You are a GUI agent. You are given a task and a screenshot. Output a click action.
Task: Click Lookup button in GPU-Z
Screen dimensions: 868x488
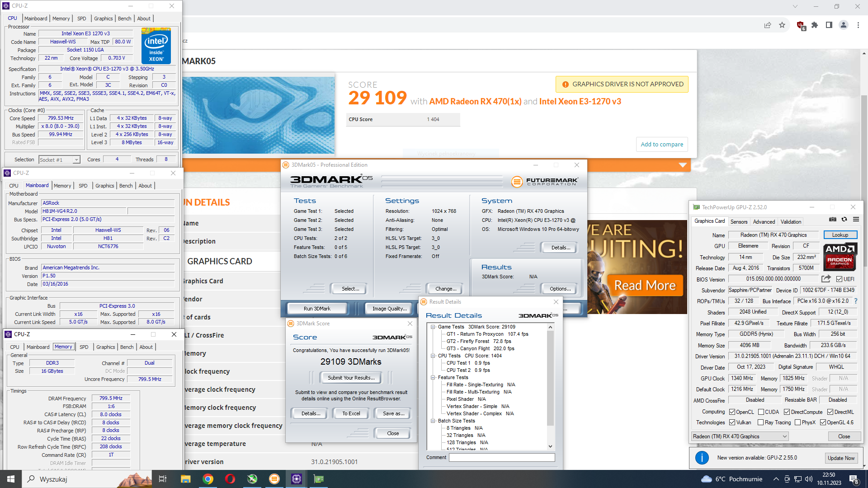point(840,235)
